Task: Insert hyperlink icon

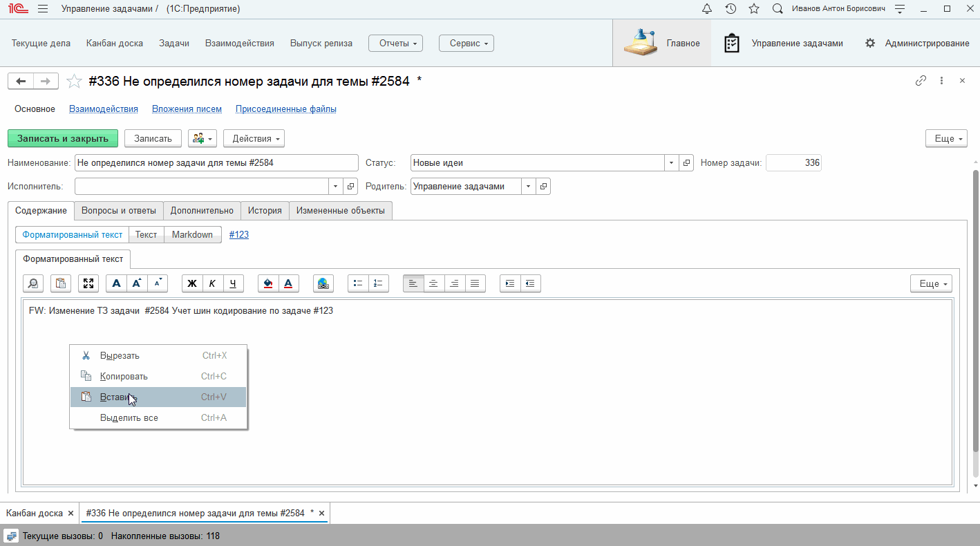Action: tap(323, 283)
